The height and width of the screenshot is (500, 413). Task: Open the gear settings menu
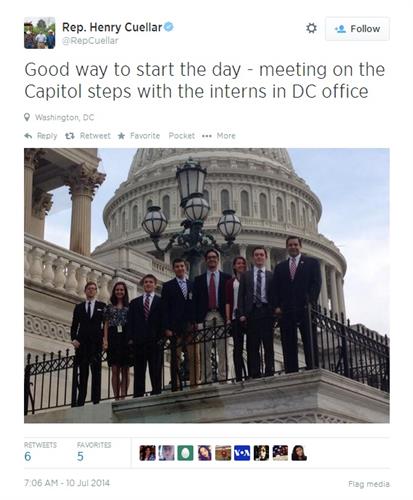(x=311, y=28)
